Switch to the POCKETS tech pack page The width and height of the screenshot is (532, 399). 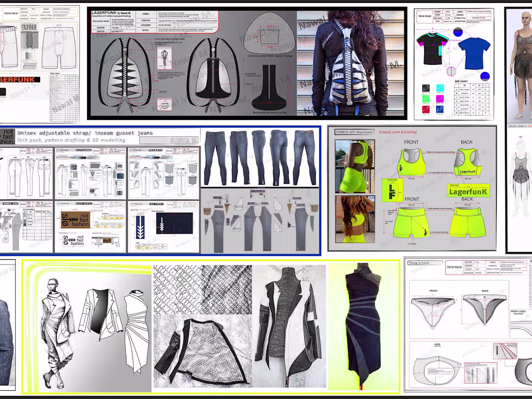[155, 149]
